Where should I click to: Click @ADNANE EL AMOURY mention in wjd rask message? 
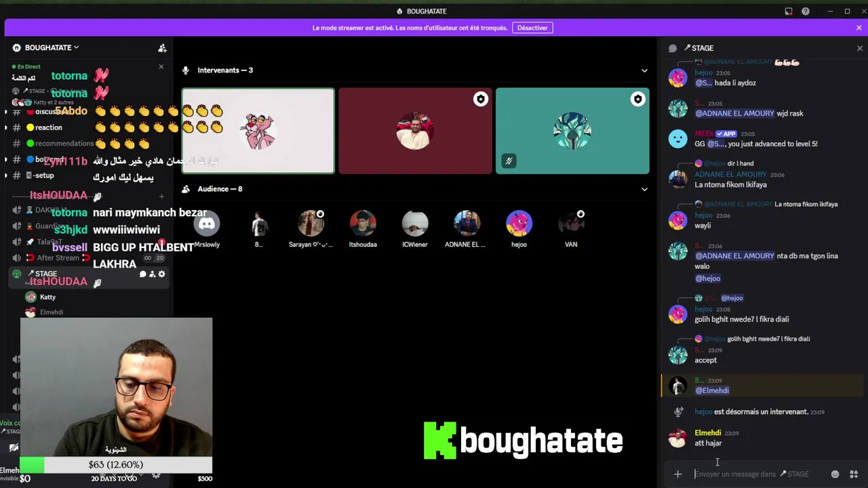(734, 113)
